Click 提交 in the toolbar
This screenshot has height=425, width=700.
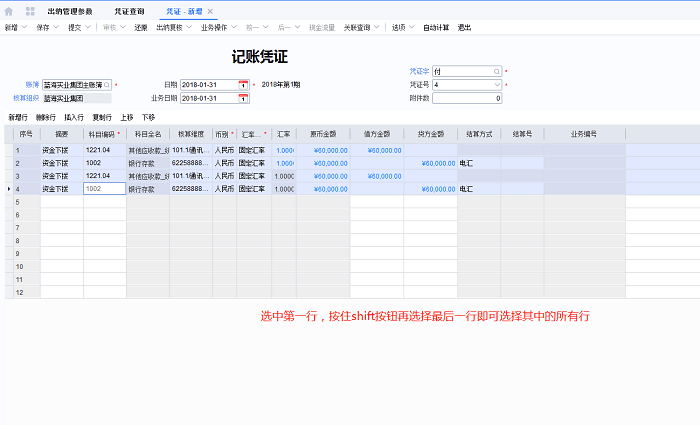click(x=75, y=28)
